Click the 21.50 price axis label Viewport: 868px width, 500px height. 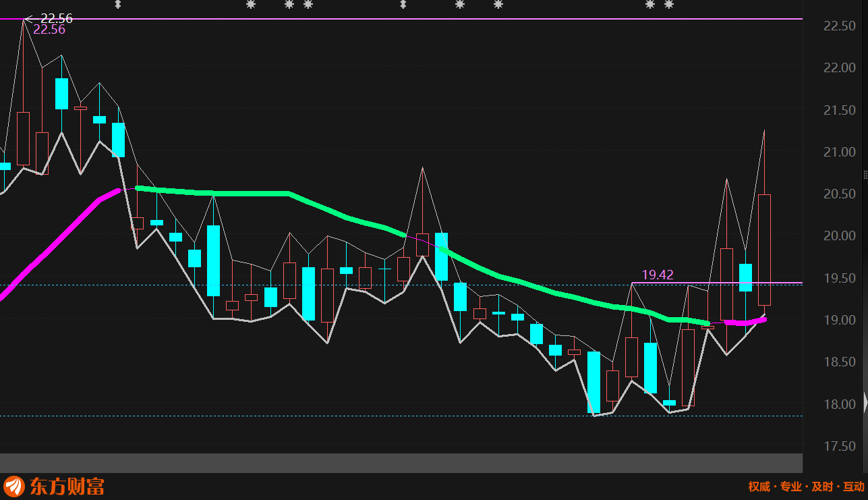(840, 110)
